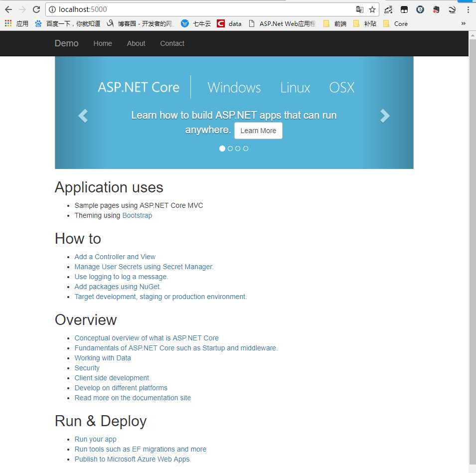Bookmark this page with the star icon
Viewport: 476px width, 473px height.
[372, 9]
